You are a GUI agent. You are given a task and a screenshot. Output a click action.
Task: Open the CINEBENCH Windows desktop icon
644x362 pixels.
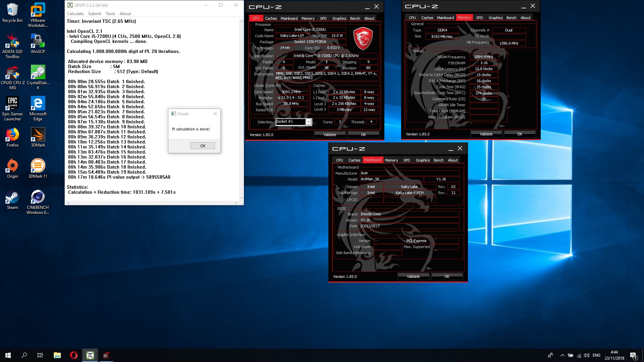(38, 202)
